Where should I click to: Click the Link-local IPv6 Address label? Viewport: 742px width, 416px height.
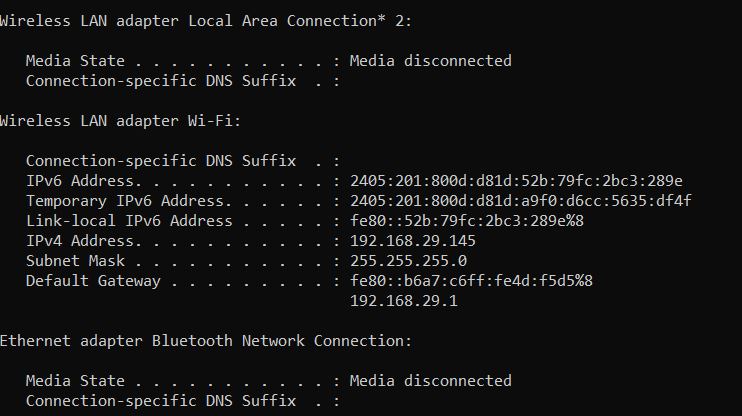point(129,221)
